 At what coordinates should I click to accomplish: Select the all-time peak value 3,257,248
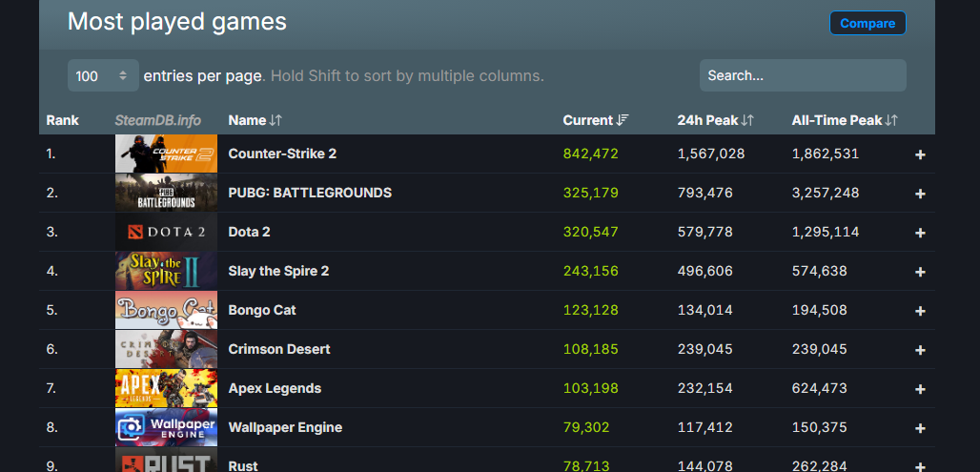point(826,193)
